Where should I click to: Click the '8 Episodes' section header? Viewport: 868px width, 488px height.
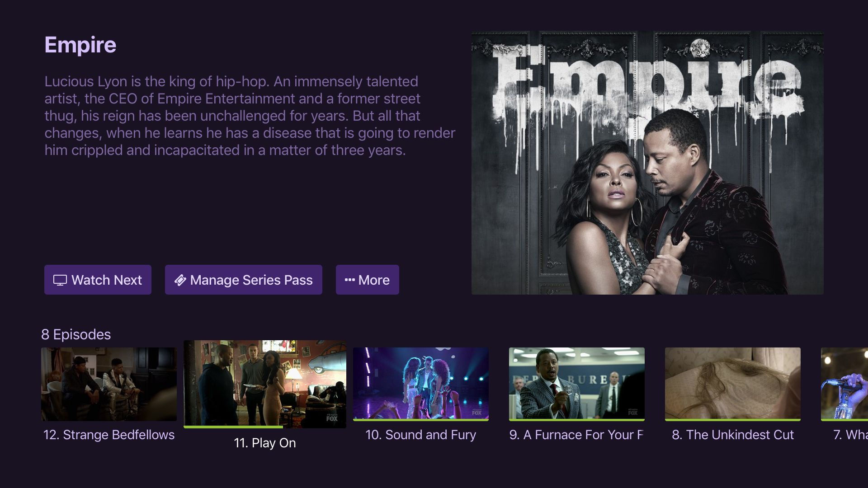[76, 334]
